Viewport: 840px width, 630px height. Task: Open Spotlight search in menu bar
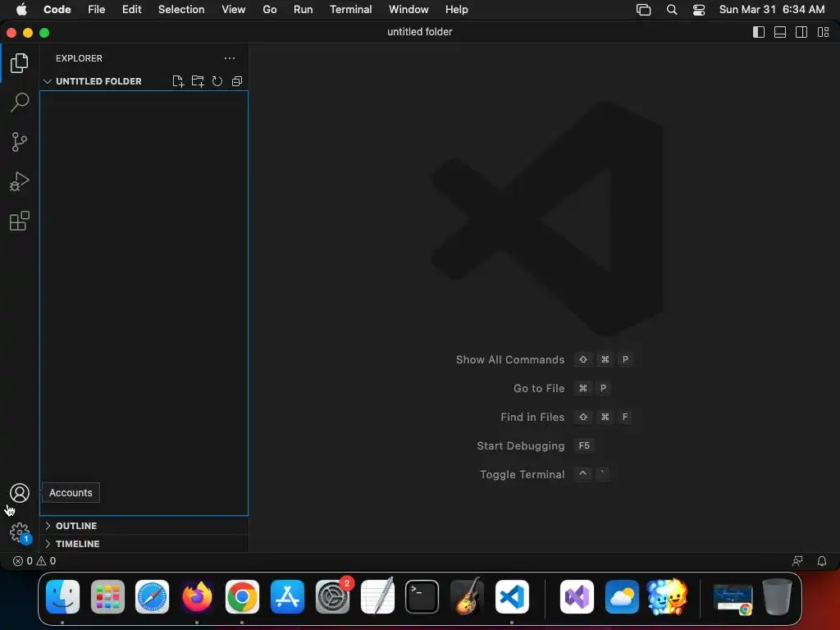(x=672, y=10)
